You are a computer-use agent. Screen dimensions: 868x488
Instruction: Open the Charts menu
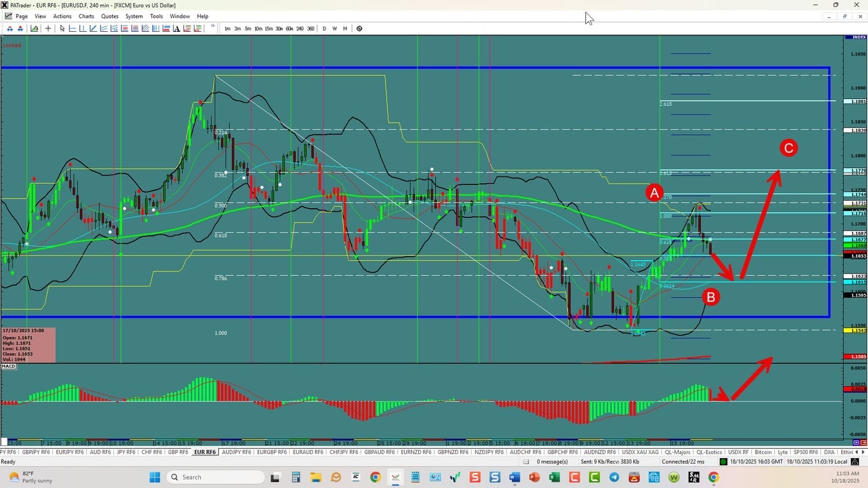[x=86, y=16]
